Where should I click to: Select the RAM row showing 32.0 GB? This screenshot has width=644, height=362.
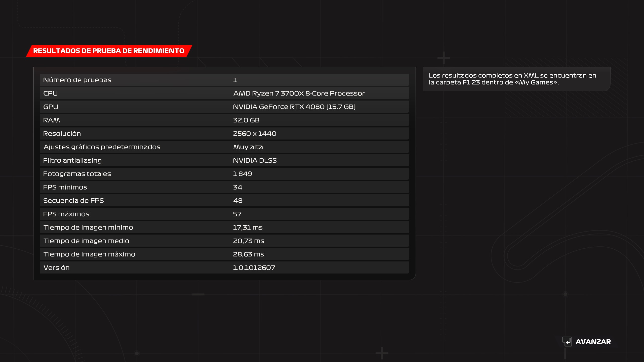[224, 120]
